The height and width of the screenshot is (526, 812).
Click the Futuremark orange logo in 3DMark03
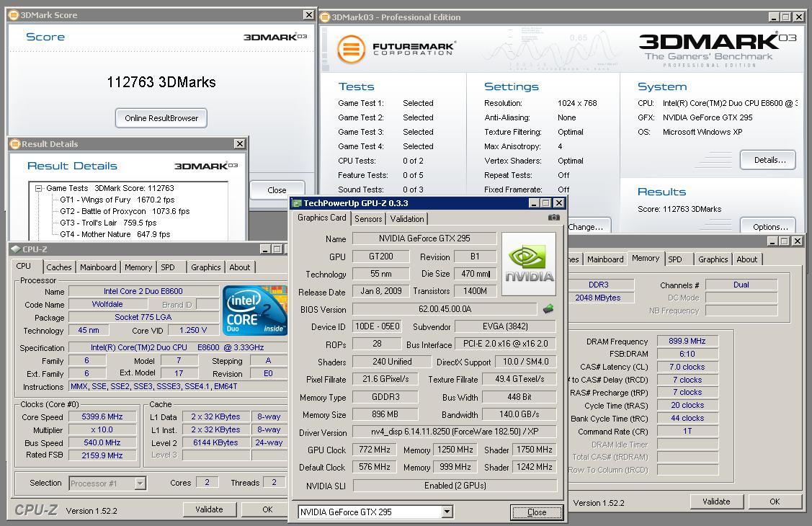[351, 49]
